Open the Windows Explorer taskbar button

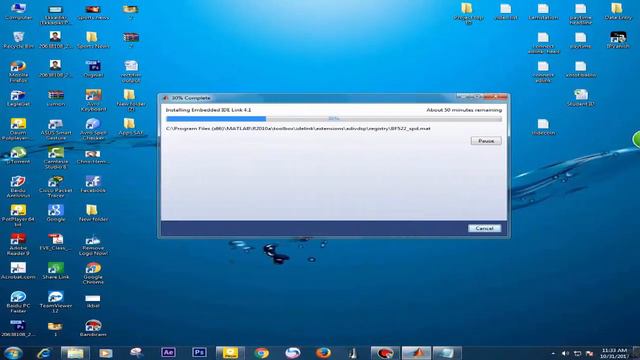[75, 353]
